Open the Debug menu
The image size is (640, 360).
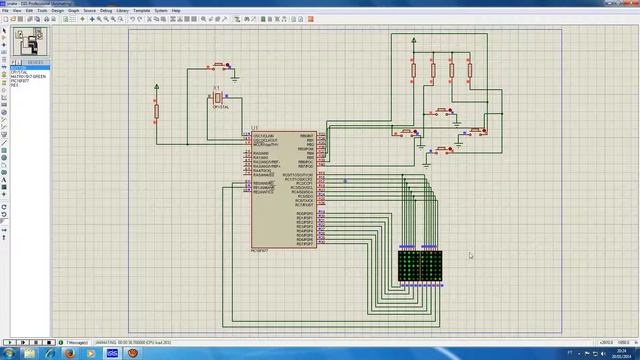[x=106, y=11]
